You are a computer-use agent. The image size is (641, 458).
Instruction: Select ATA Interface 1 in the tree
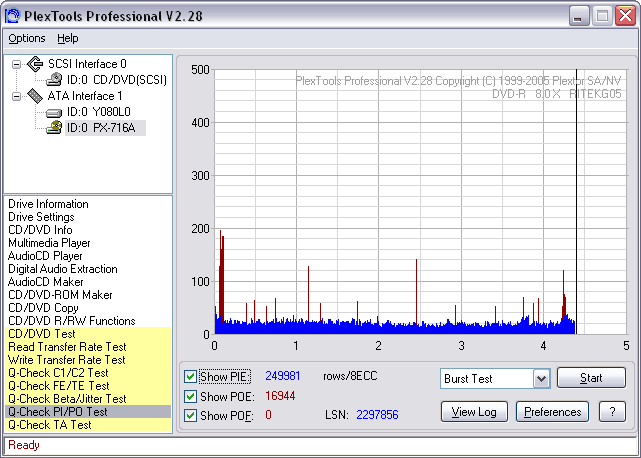[x=85, y=96]
